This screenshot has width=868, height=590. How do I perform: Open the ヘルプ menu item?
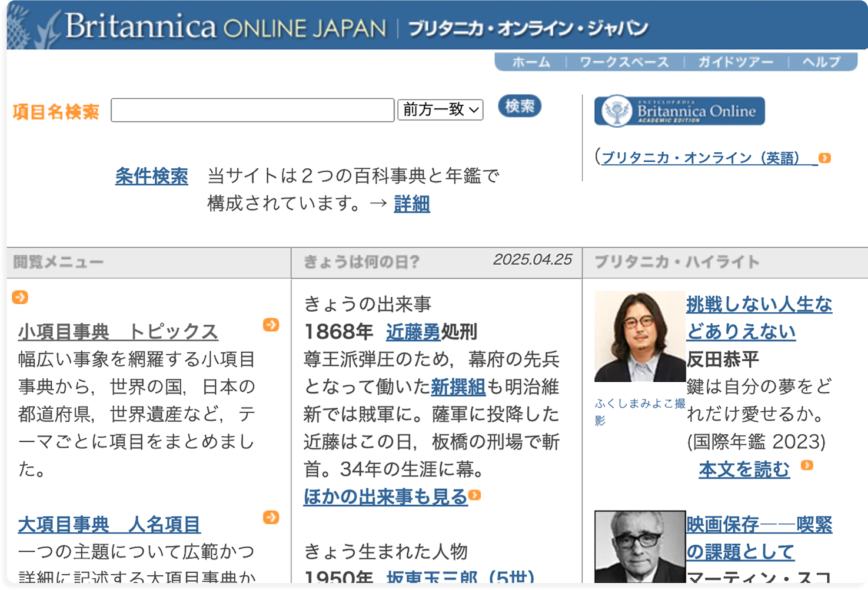point(822,62)
